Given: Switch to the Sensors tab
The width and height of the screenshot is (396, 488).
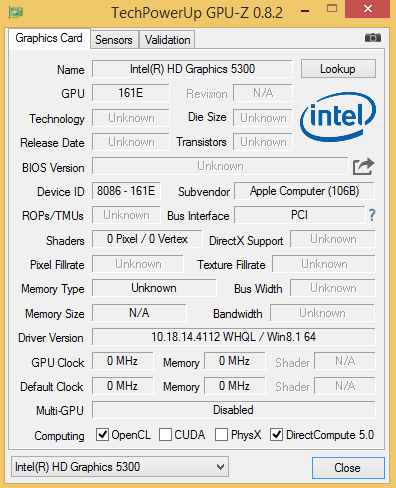Looking at the screenshot, I should pos(114,40).
